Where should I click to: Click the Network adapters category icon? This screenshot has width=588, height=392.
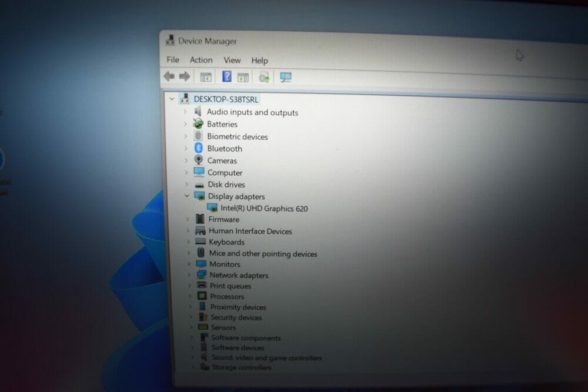[201, 274]
